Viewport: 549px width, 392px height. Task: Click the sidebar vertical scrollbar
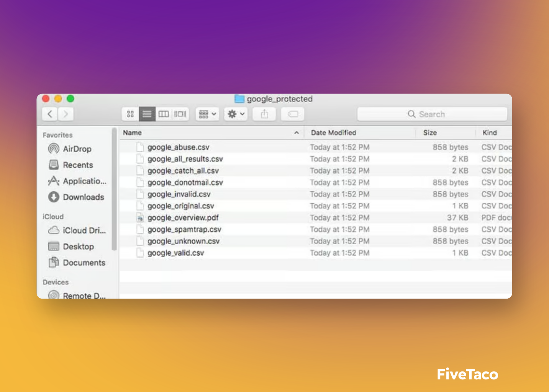pos(114,189)
